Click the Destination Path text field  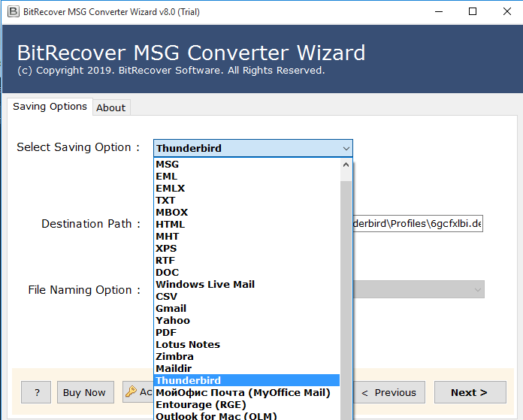[x=418, y=223]
